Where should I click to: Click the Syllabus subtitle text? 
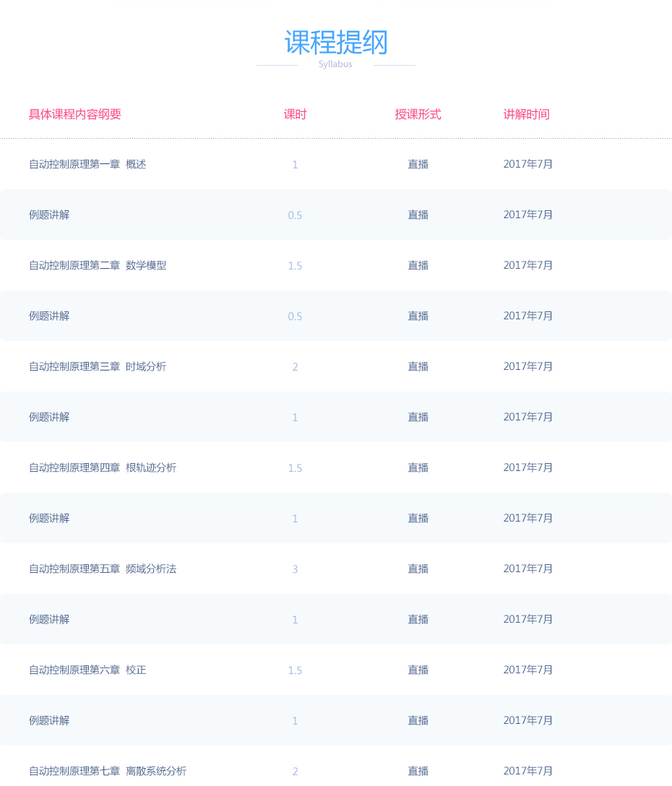(x=335, y=64)
